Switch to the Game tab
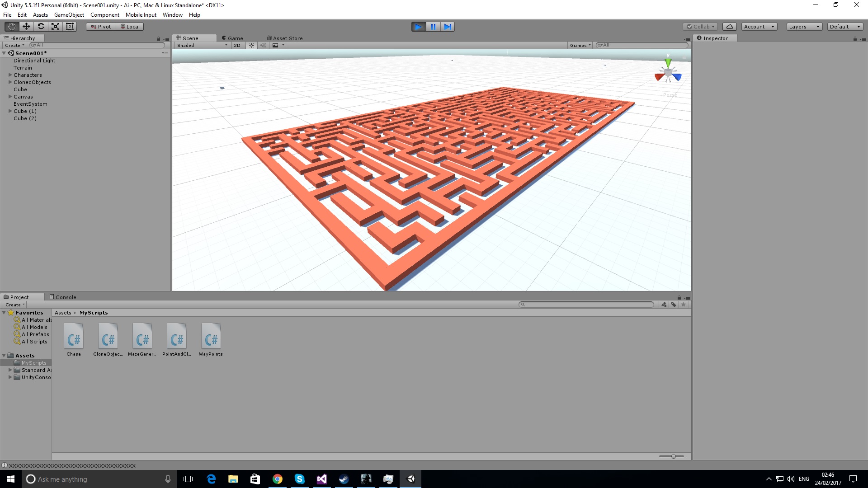The width and height of the screenshot is (868, 488). pos(232,38)
